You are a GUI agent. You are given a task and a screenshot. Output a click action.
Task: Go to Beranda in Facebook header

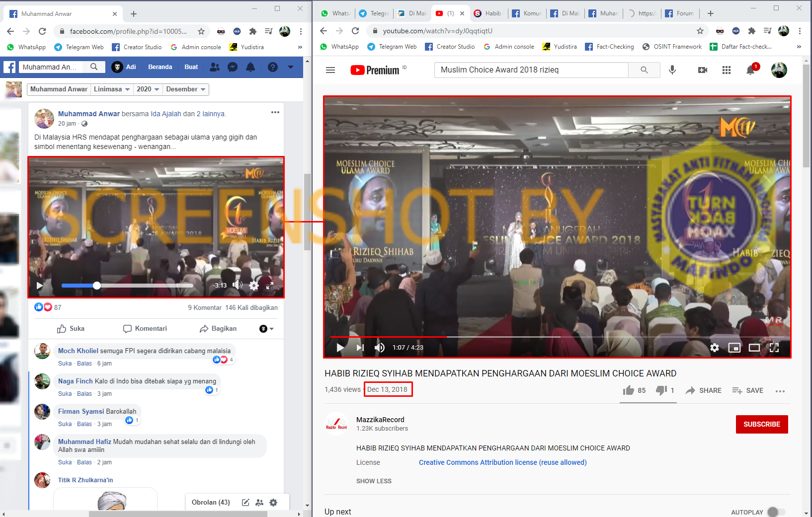[x=160, y=67]
